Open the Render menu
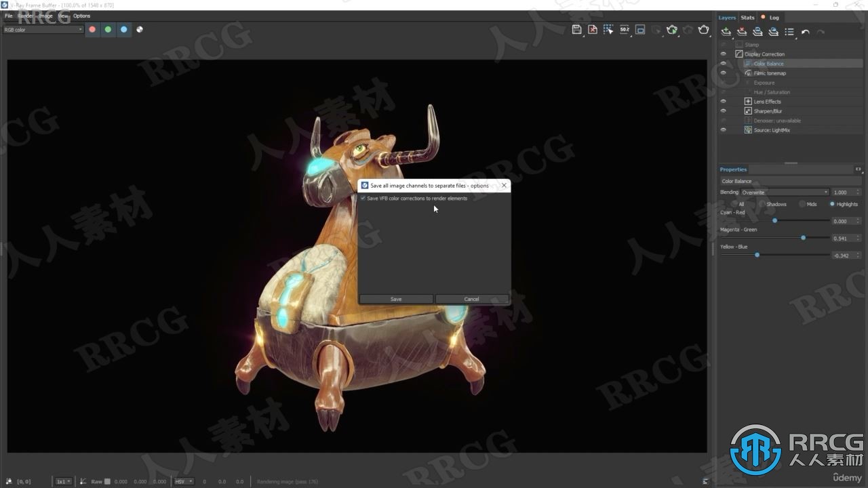Image resolution: width=868 pixels, height=488 pixels. click(25, 16)
